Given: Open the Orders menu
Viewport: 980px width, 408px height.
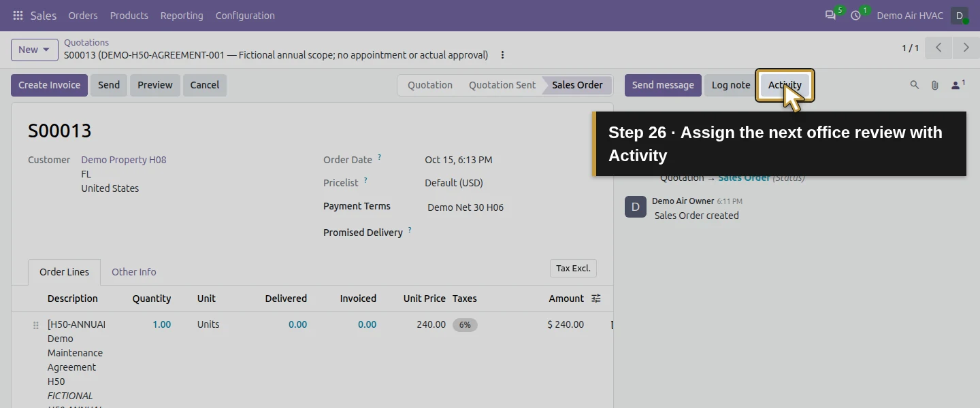Looking at the screenshot, I should click(x=83, y=16).
